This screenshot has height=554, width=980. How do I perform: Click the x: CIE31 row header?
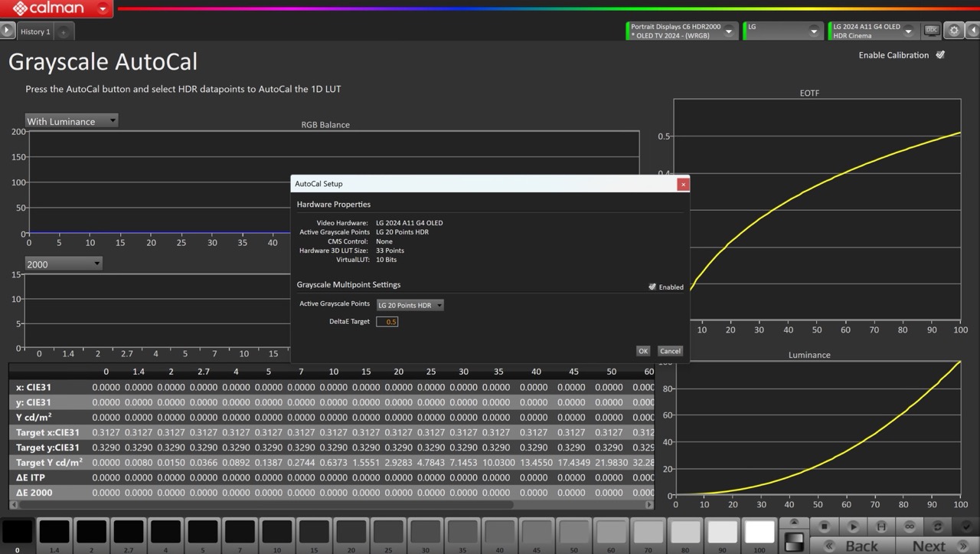[x=49, y=387]
